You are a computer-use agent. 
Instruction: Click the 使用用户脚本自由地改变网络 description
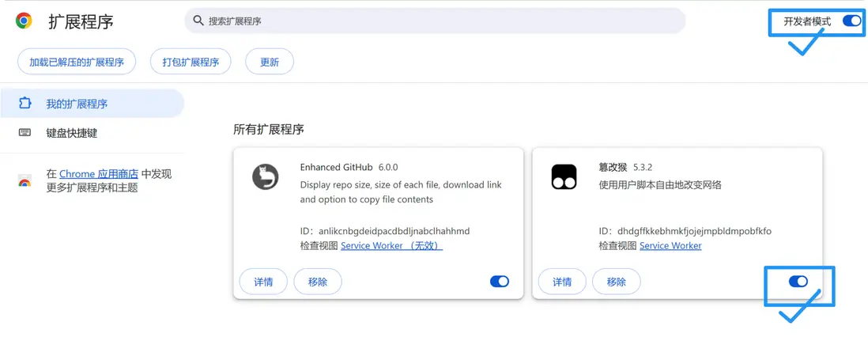coord(660,184)
